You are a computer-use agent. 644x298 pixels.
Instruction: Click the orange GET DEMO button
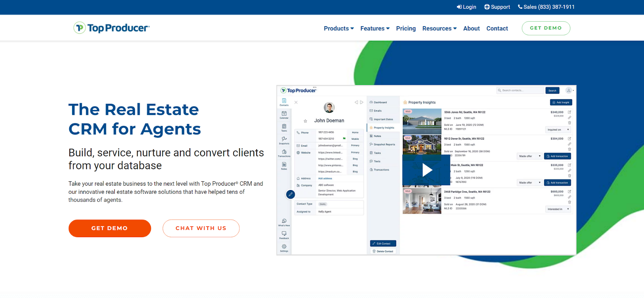[109, 228]
